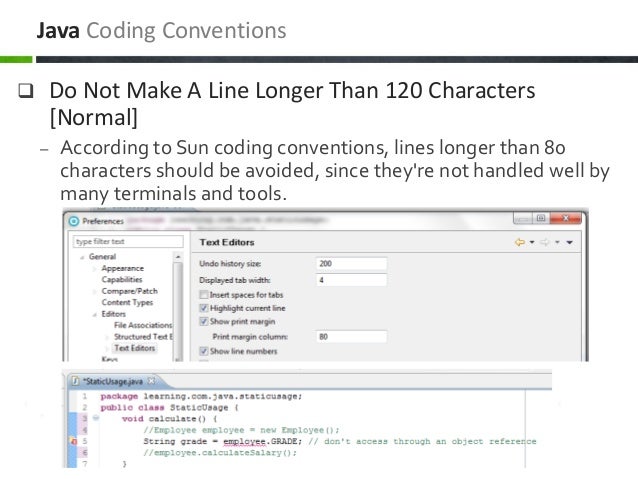
Task: Click the Preferences window icon
Action: 74,221
